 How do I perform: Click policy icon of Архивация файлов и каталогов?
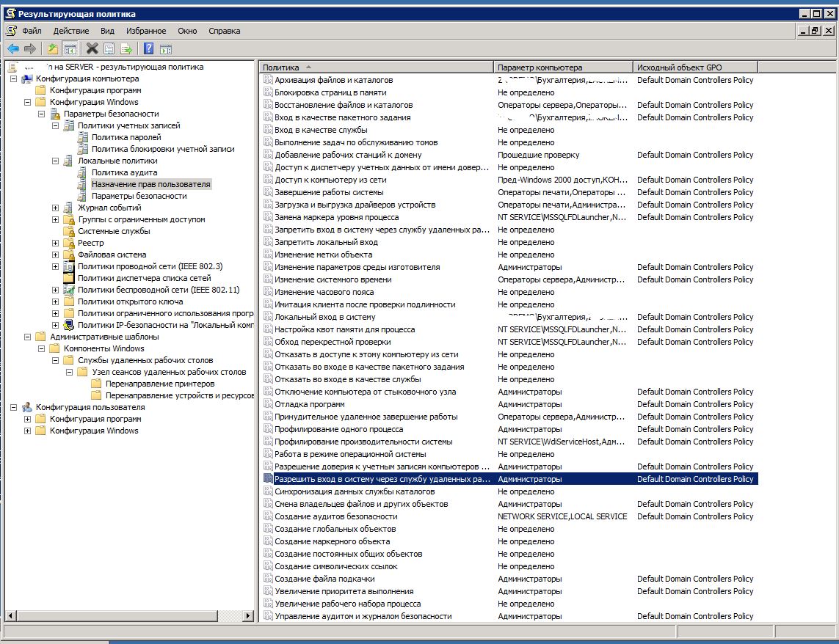tap(268, 80)
